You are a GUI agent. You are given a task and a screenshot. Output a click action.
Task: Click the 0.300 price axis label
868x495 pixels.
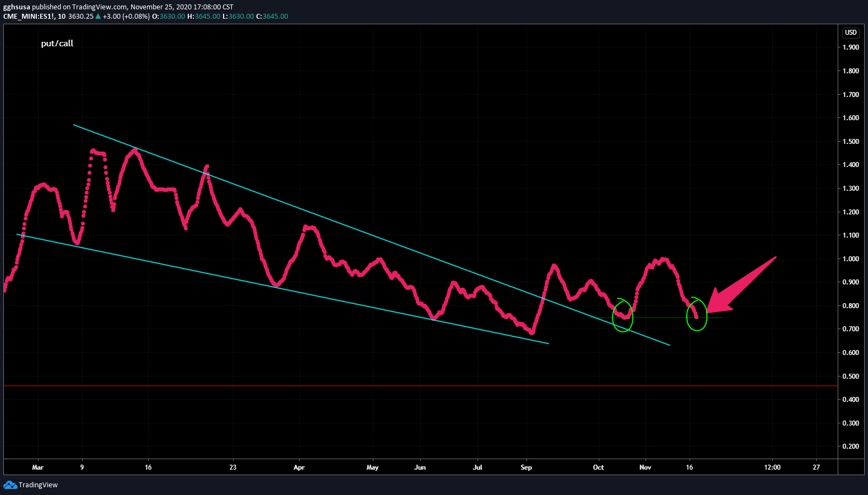tap(851, 423)
